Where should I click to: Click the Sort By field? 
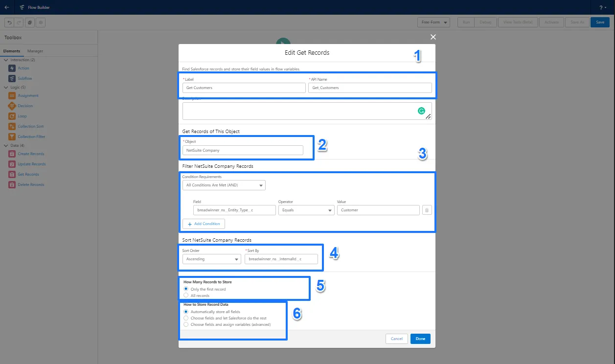coord(281,259)
